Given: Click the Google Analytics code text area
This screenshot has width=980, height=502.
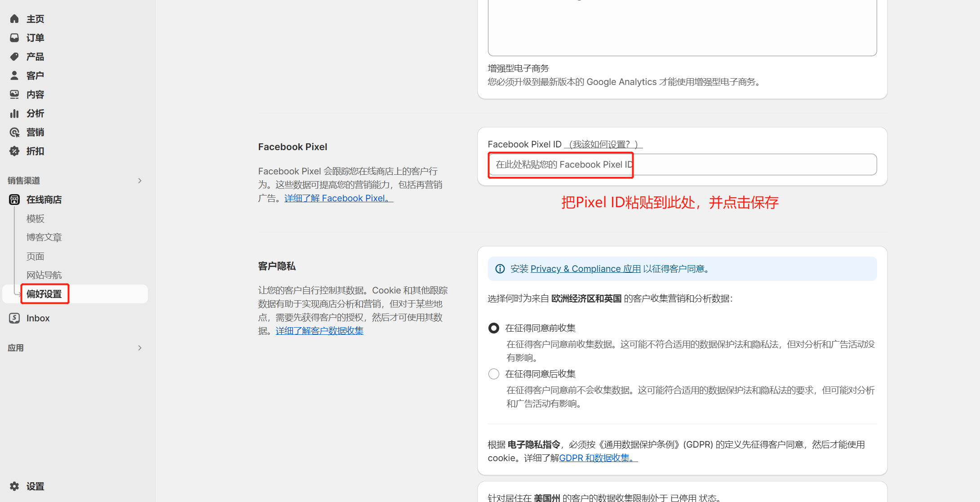Looking at the screenshot, I should click(x=682, y=27).
